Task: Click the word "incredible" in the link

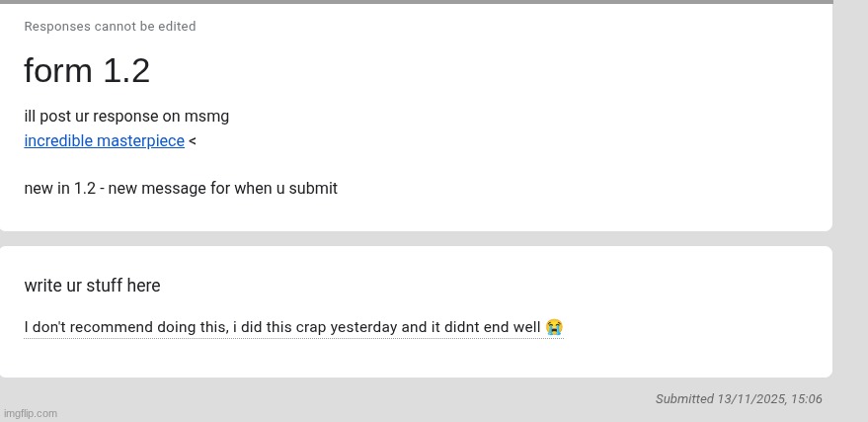Action: pos(58,141)
